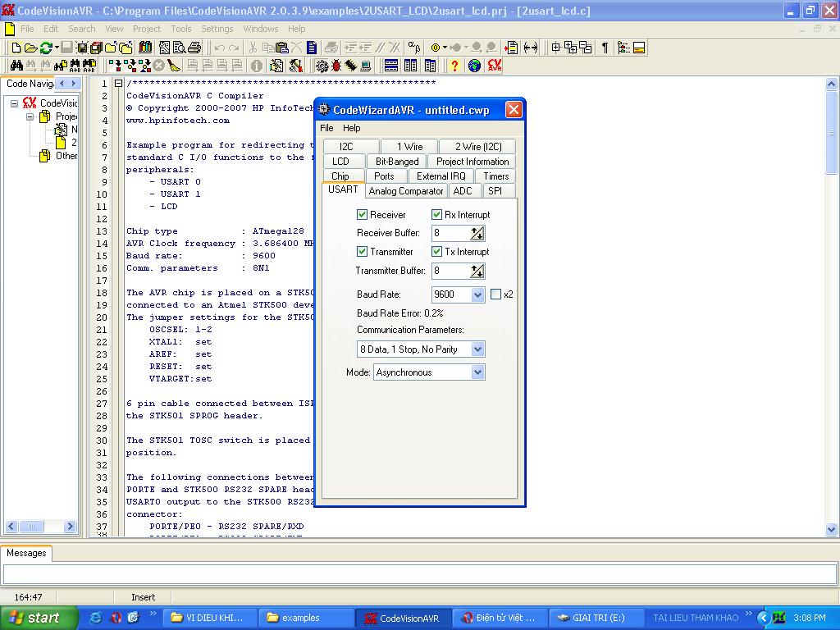The width and height of the screenshot is (840, 630).
Task: Click the Receiver Buffer spinner control
Action: click(x=477, y=234)
